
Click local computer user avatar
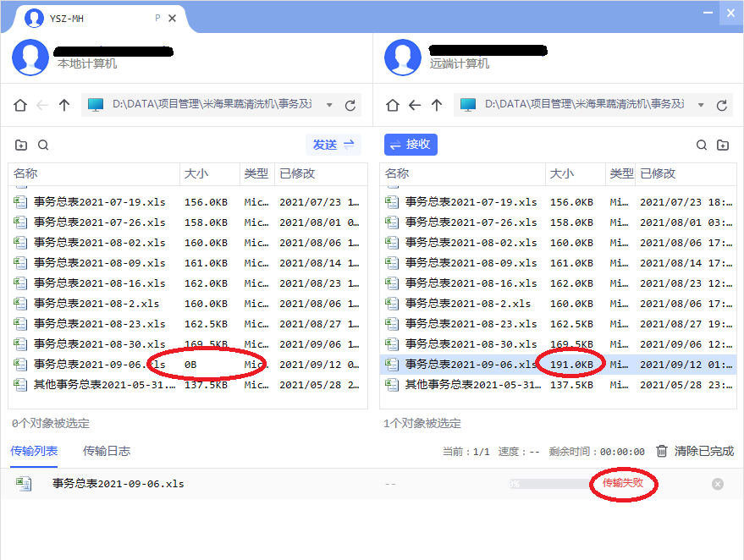(30, 58)
